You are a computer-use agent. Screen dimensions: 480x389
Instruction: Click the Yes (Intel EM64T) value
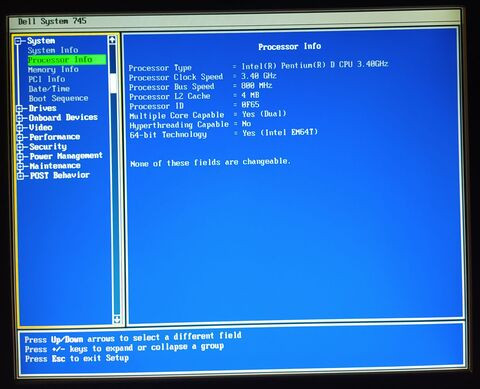[280, 133]
